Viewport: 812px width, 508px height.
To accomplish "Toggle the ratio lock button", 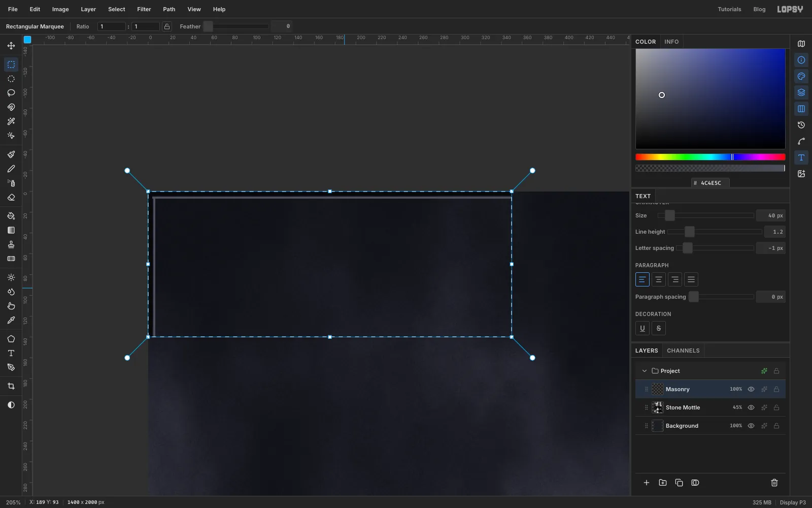I will pos(167,26).
